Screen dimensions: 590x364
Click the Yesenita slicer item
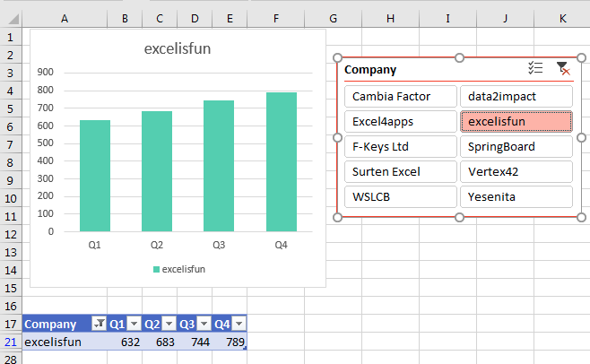coord(516,197)
